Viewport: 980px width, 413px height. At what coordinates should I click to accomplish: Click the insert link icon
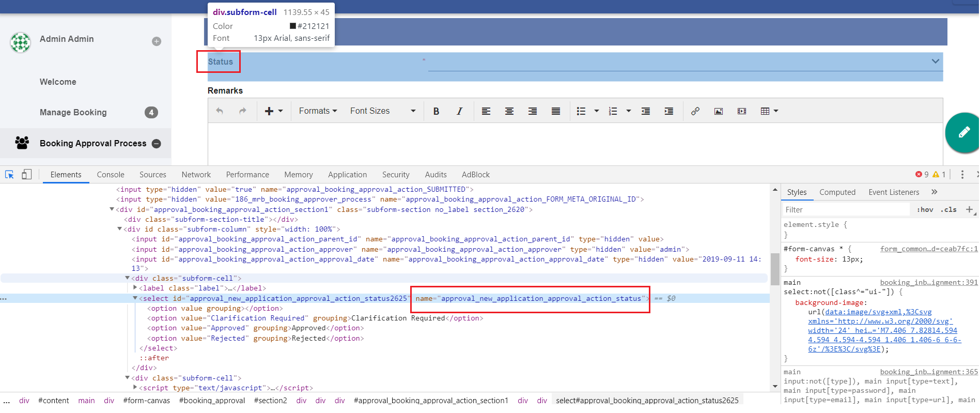pos(695,111)
